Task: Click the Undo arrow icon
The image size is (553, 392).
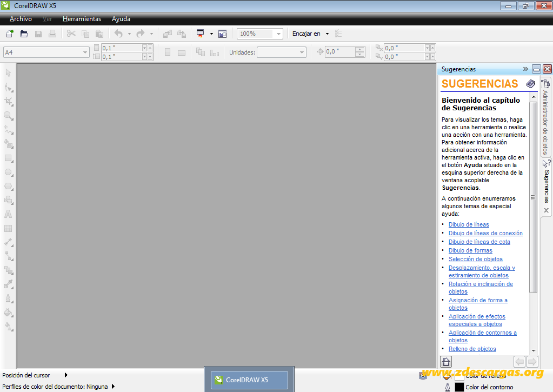Action: click(x=118, y=34)
